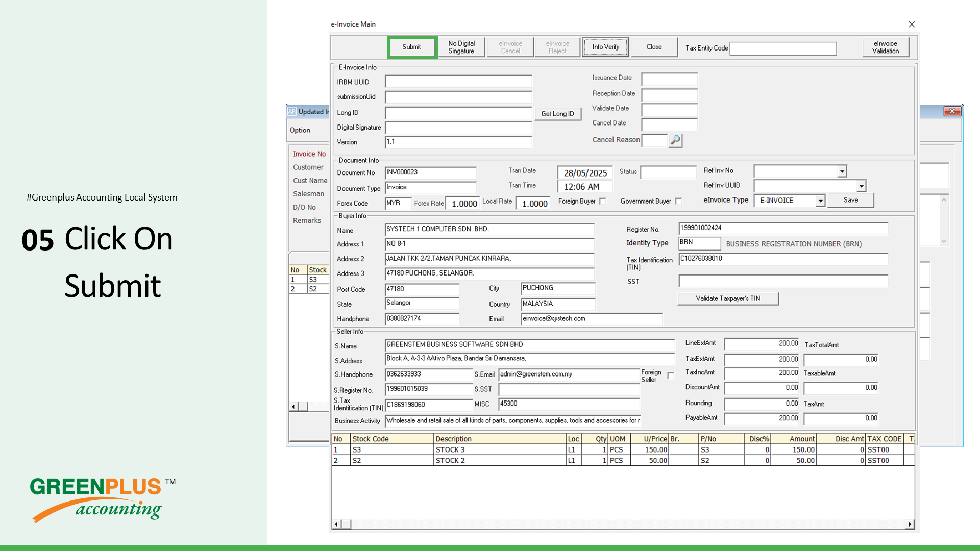
Task: Click Validate Taxpayer's TIN button
Action: [x=728, y=298]
